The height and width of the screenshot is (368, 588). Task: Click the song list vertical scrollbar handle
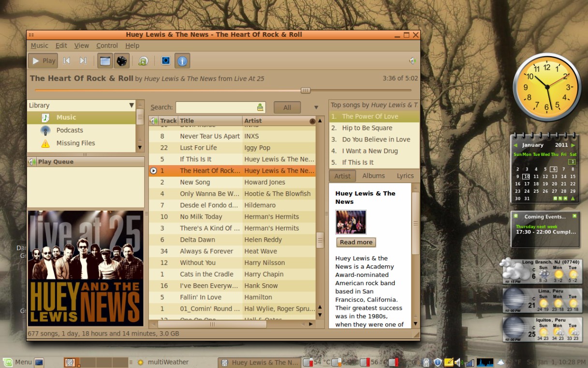320,240
